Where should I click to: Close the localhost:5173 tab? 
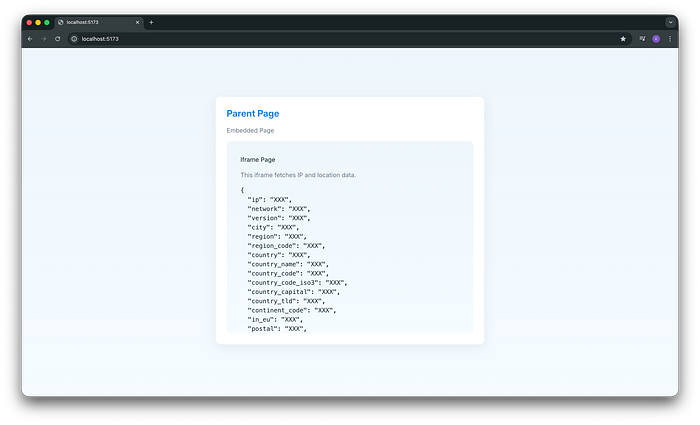click(138, 22)
